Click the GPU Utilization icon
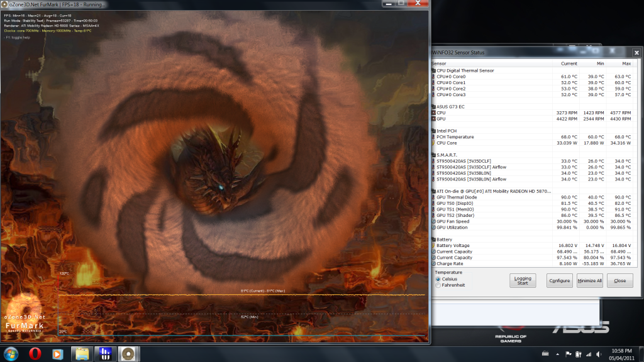Screen dimensions: 644x362 point(433,228)
